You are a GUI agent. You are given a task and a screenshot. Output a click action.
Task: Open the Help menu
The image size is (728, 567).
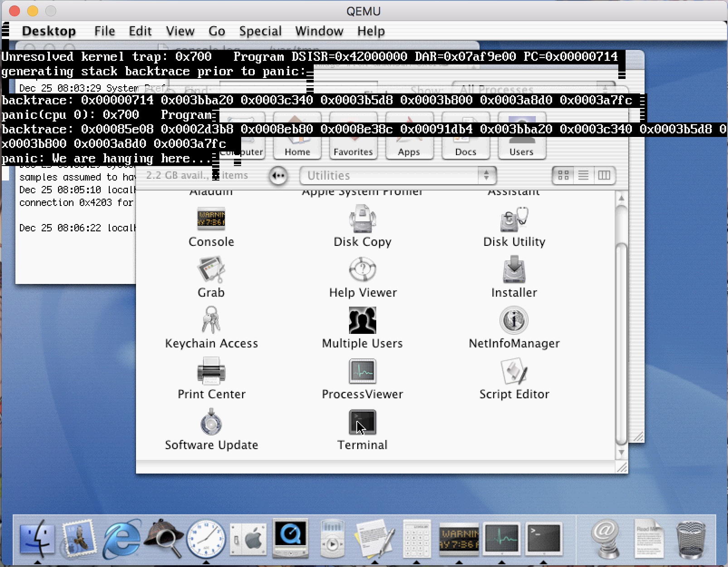tap(371, 31)
